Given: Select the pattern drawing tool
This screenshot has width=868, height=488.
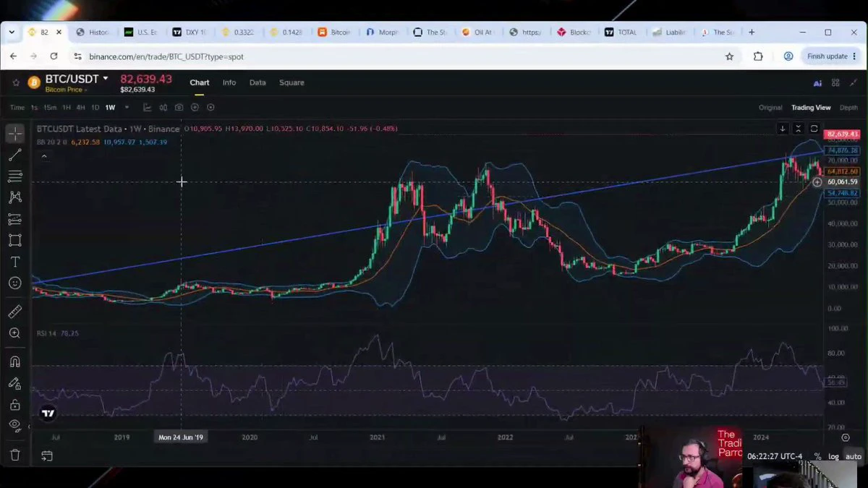Looking at the screenshot, I should (x=14, y=197).
